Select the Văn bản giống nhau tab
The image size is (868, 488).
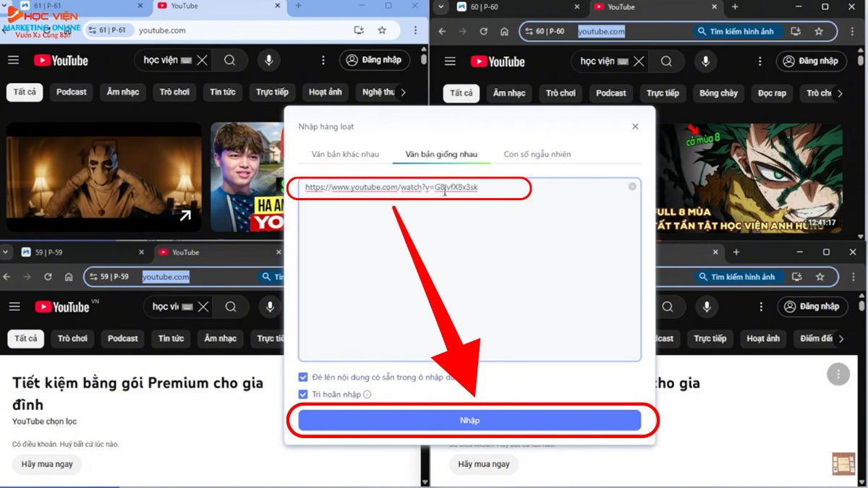pos(441,154)
